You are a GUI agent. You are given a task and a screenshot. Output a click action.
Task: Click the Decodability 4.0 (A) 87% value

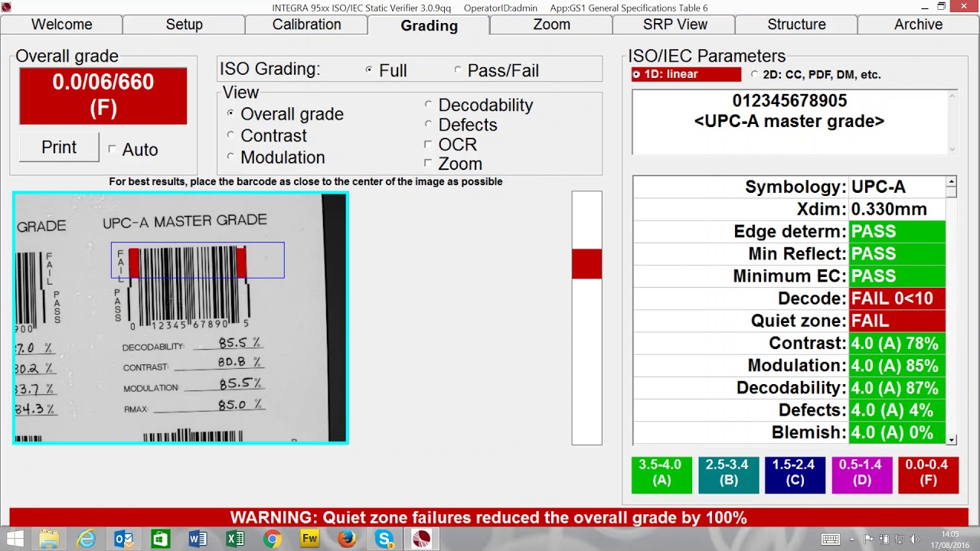tap(897, 387)
